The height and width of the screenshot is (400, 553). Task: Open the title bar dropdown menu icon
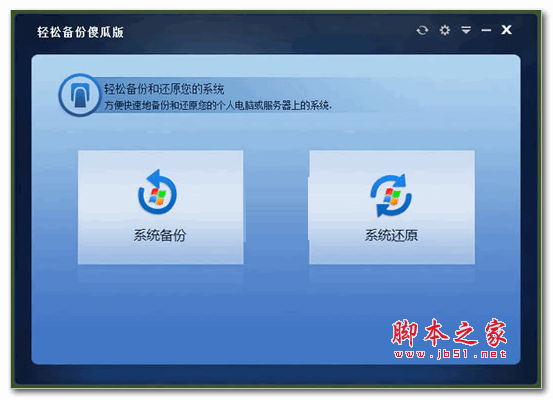pyautogui.click(x=466, y=30)
